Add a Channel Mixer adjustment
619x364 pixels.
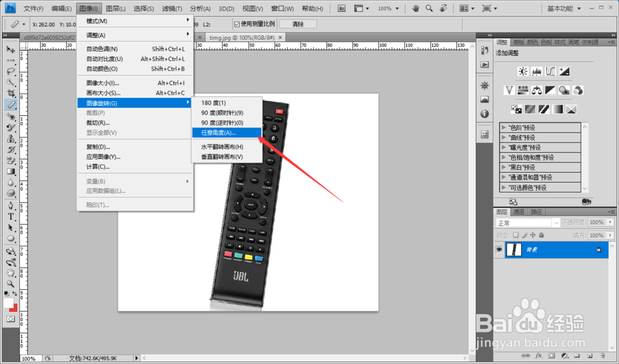pos(578,90)
